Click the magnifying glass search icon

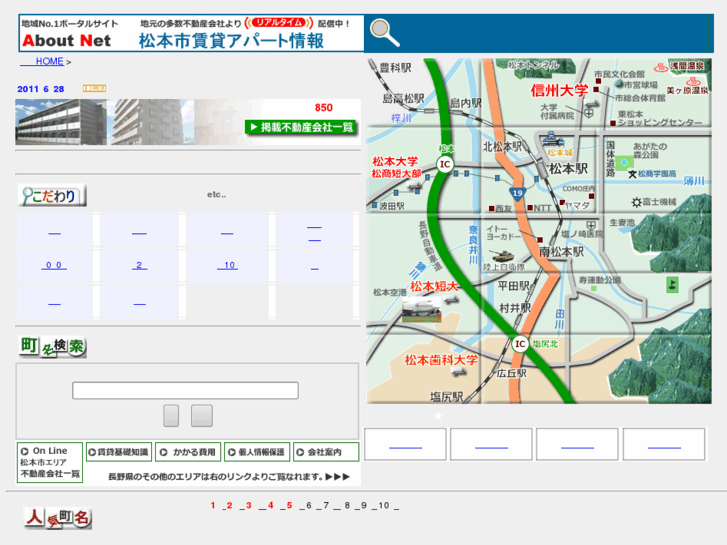pyautogui.click(x=384, y=32)
